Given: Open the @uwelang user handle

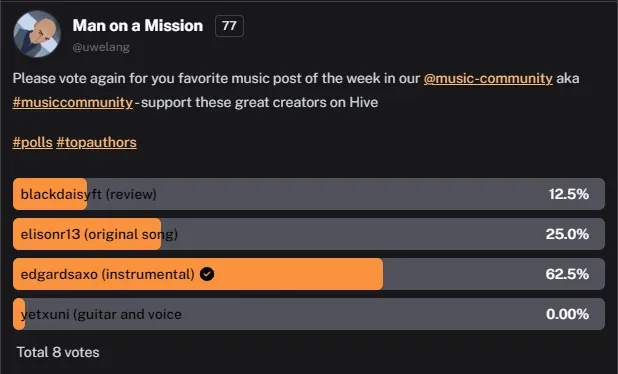Looking at the screenshot, I should [x=101, y=47].
